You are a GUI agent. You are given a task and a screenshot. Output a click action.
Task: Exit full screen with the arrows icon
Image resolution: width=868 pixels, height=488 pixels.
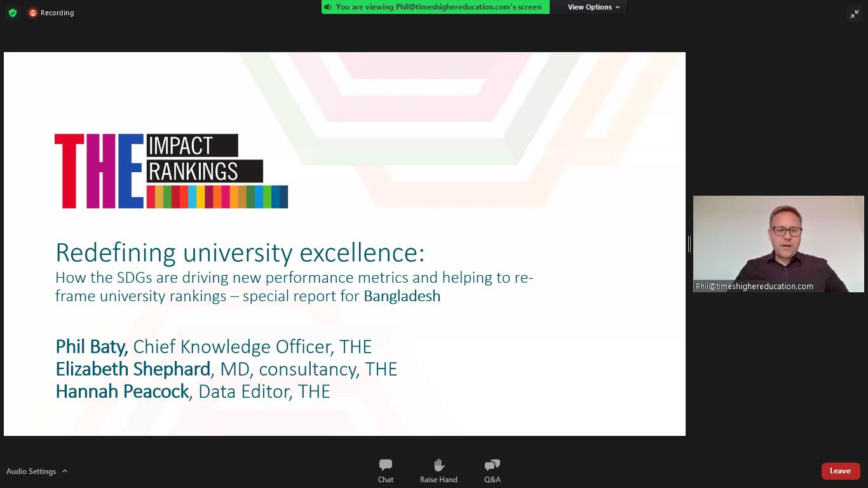855,14
